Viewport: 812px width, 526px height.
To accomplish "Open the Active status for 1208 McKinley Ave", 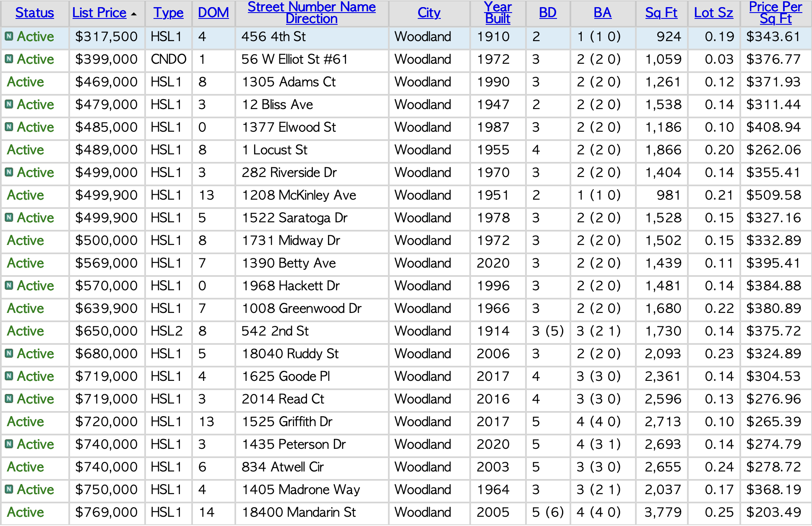I will [26, 195].
